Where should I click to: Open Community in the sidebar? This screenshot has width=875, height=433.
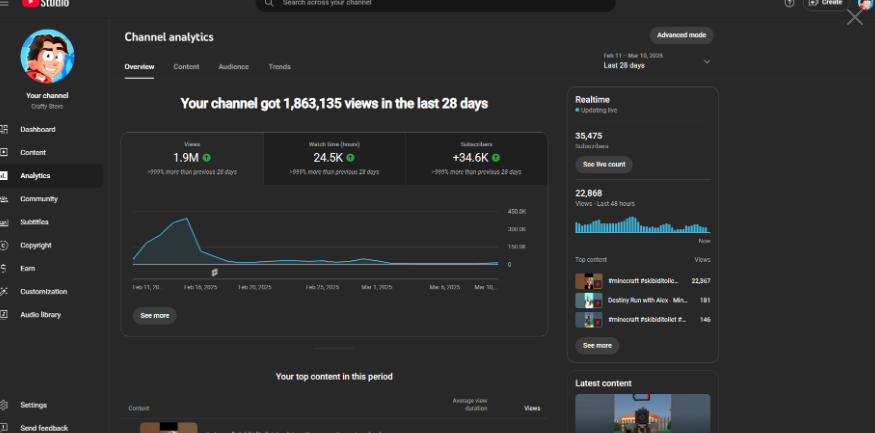(x=39, y=199)
